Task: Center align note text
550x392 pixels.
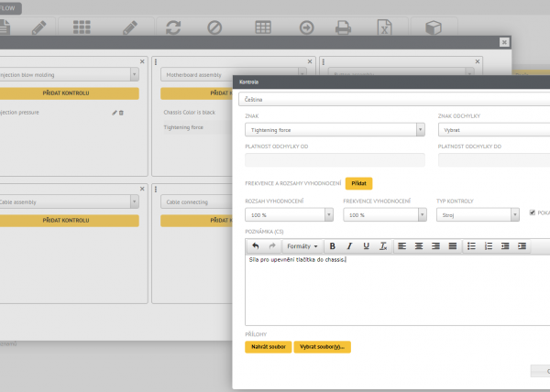Action: pos(419,246)
